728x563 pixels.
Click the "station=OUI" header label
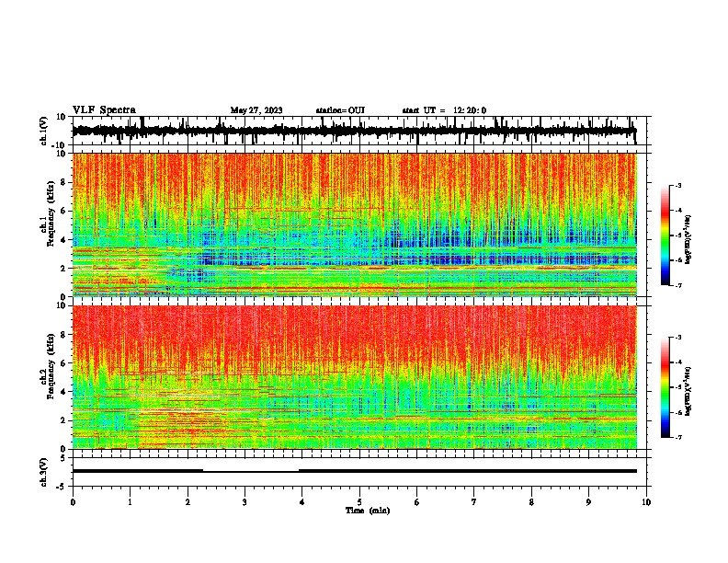click(x=340, y=110)
